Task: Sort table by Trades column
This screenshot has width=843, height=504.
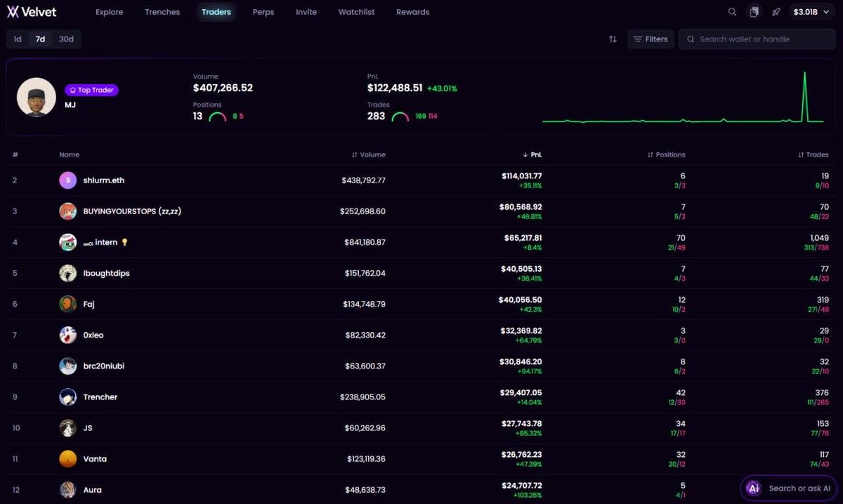Action: click(813, 154)
